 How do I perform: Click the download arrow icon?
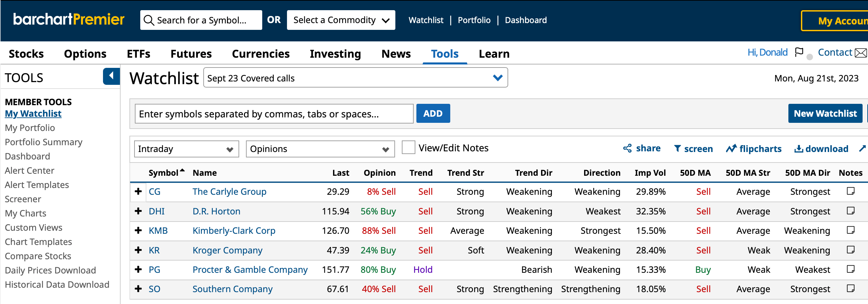pos(799,149)
